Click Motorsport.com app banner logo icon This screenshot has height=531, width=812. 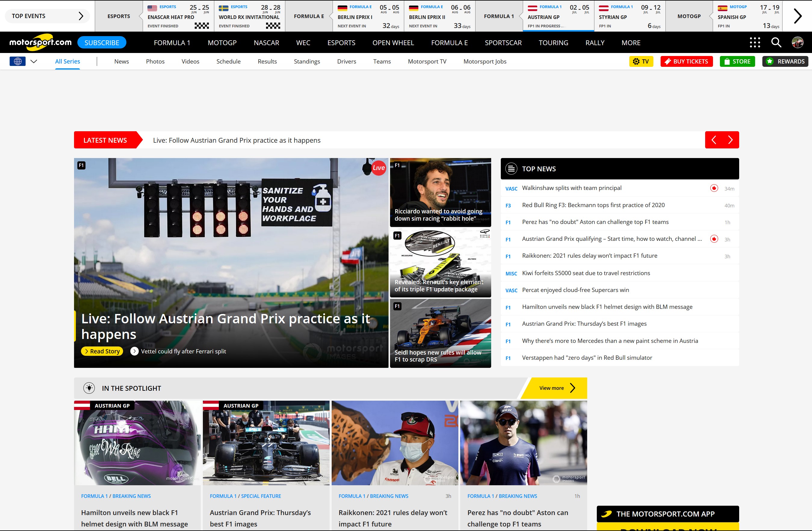click(606, 514)
